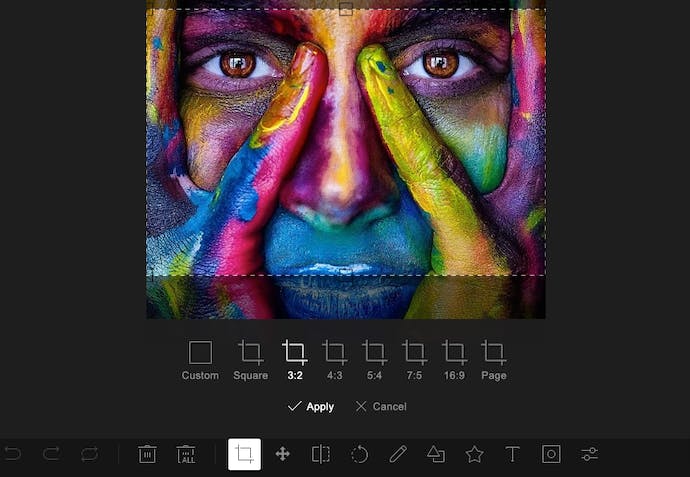Select the 4:3 crop ratio
Viewport: 690px width, 477px height.
(334, 360)
